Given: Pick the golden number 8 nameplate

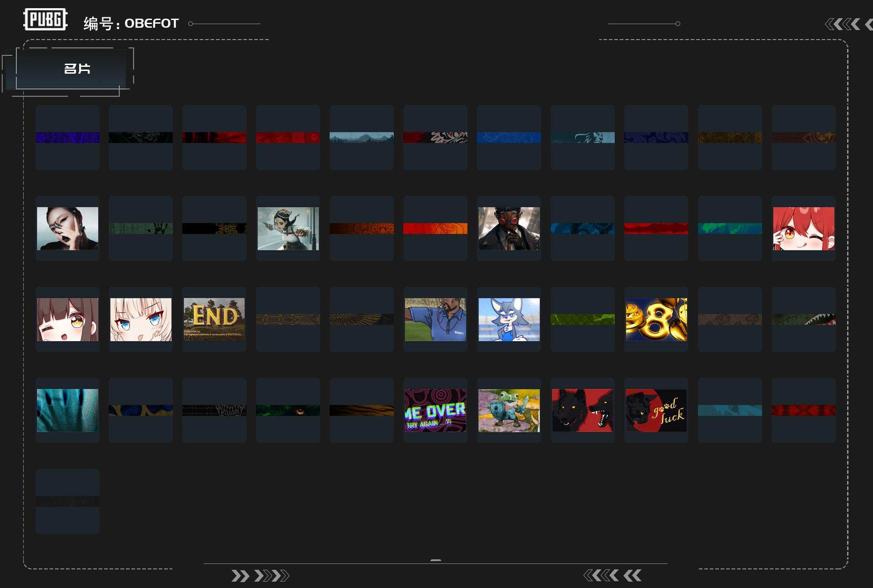Looking at the screenshot, I should 656,319.
